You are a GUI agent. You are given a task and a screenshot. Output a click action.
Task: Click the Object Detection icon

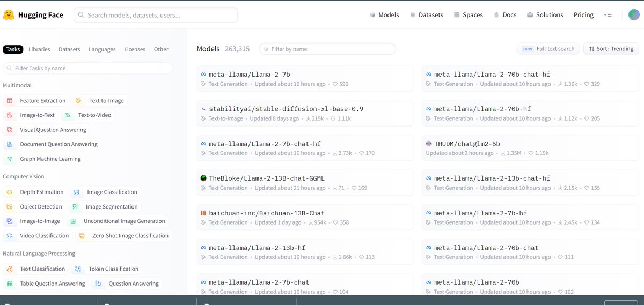(10, 207)
